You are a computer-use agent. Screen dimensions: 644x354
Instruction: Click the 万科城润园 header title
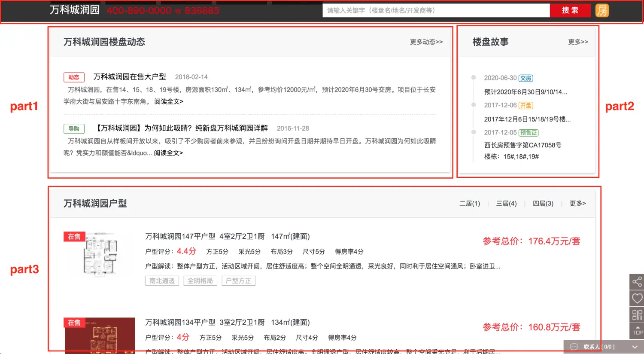(75, 10)
